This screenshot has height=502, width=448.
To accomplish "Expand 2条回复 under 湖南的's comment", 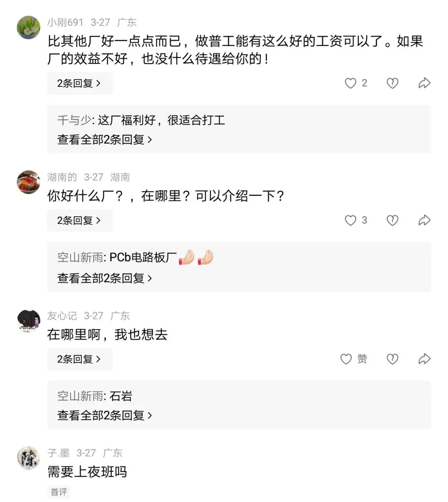I will [79, 220].
